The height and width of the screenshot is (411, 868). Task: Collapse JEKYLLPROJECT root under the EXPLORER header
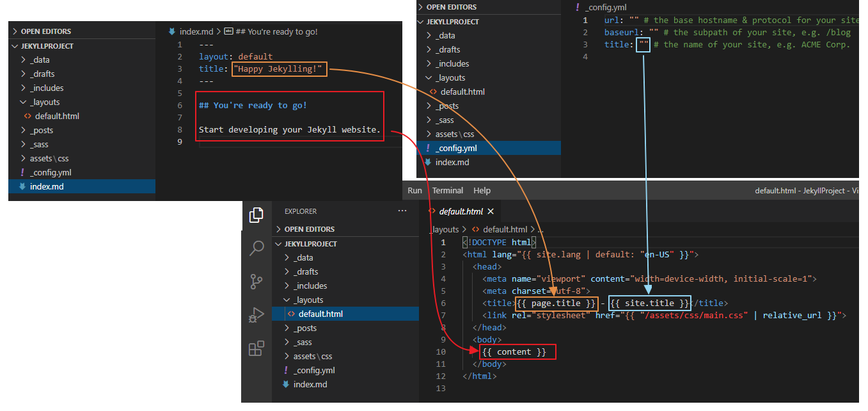click(310, 244)
